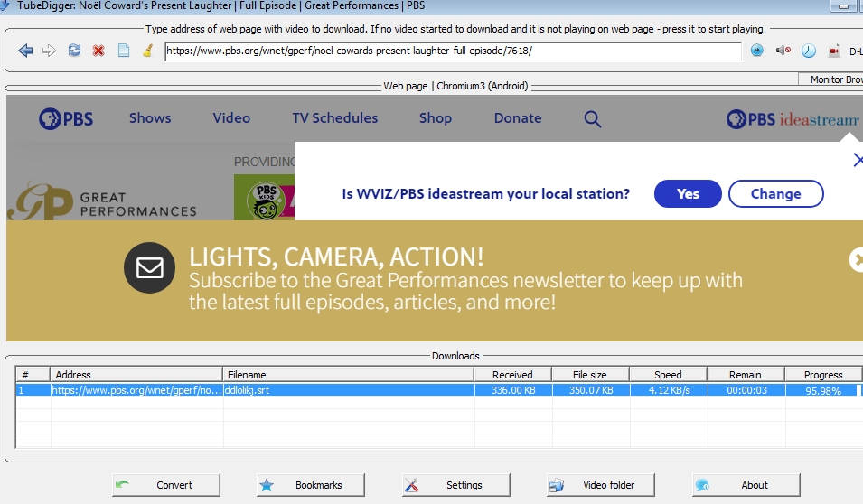
Task: Click the blue go button next to address
Action: tap(757, 51)
